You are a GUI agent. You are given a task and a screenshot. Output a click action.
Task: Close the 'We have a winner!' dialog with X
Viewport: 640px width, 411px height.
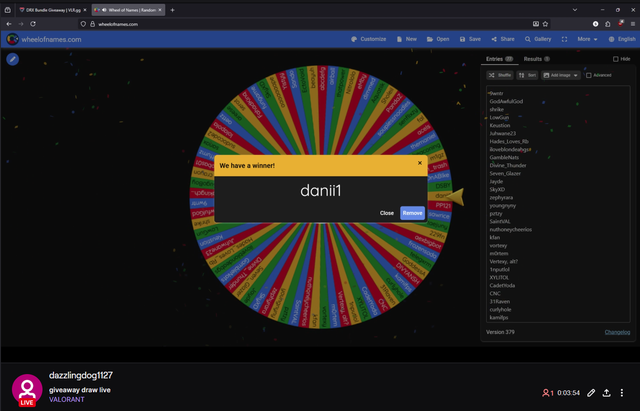click(x=420, y=163)
